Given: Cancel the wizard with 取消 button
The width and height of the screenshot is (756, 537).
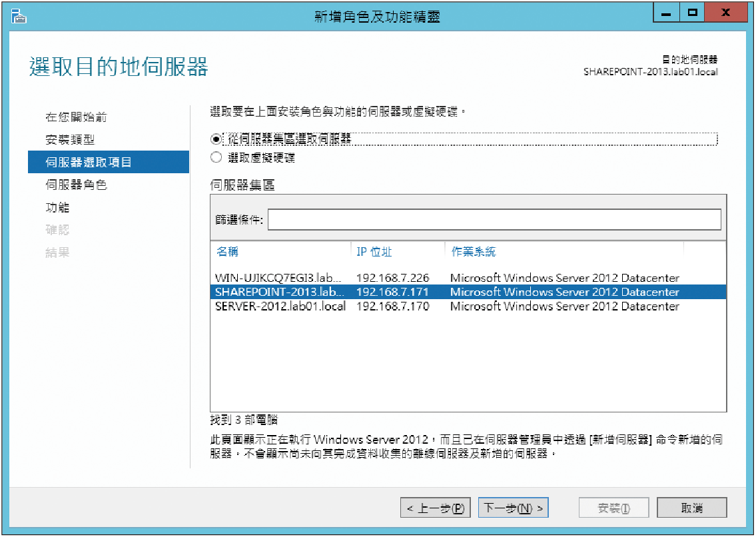Looking at the screenshot, I should pyautogui.click(x=692, y=508).
